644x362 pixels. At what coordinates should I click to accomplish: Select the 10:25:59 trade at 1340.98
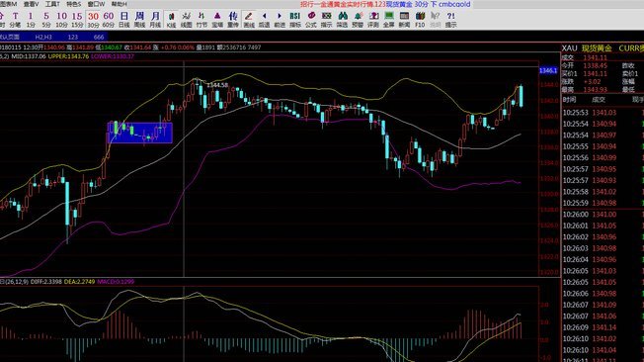click(603, 203)
